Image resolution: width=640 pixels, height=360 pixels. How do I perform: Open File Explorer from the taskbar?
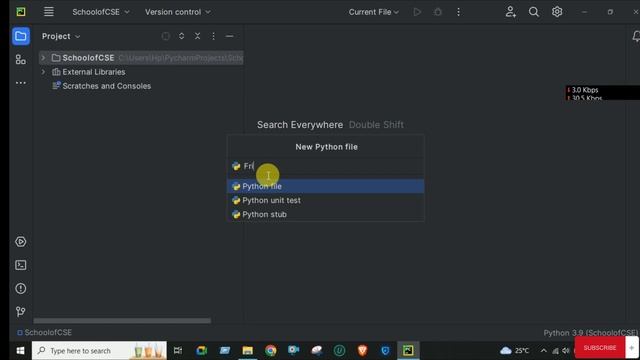click(247, 351)
